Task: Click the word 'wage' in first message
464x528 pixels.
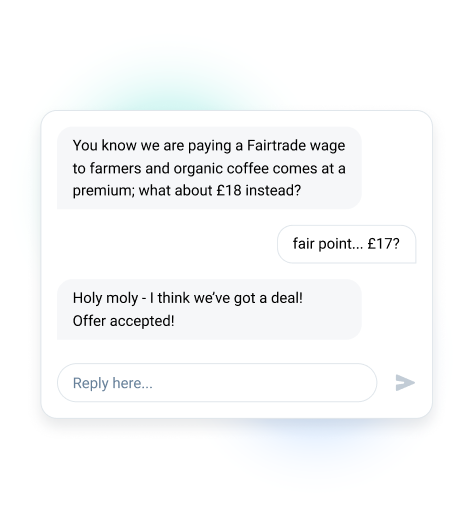Action: click(327, 146)
